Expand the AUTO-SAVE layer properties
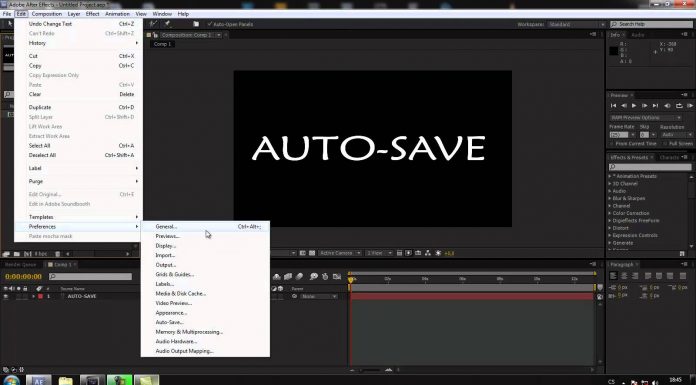The width and height of the screenshot is (696, 385). [33, 296]
